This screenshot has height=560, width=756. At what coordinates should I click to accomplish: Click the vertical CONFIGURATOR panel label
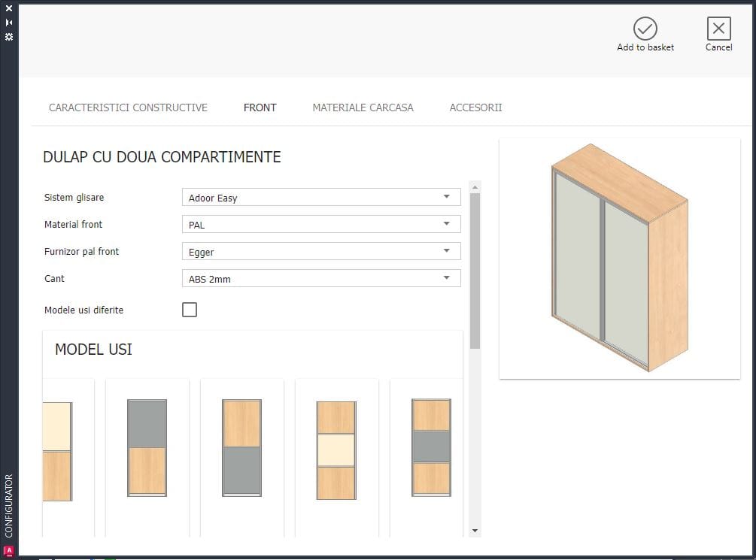(x=9, y=506)
